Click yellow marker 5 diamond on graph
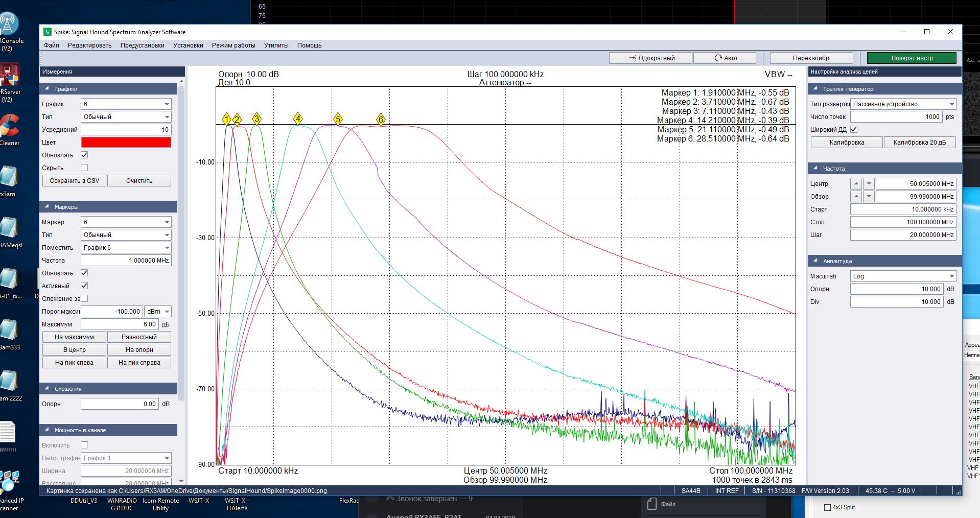The width and height of the screenshot is (980, 518). (338, 119)
